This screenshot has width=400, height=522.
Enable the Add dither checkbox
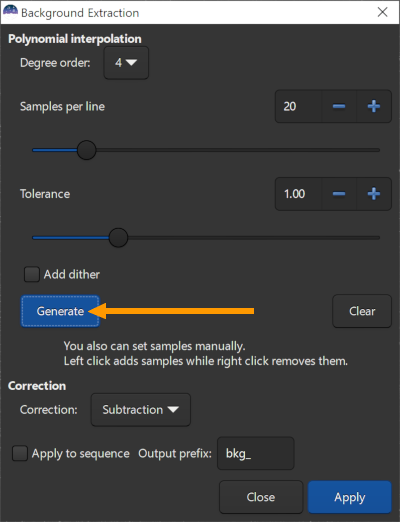32,274
